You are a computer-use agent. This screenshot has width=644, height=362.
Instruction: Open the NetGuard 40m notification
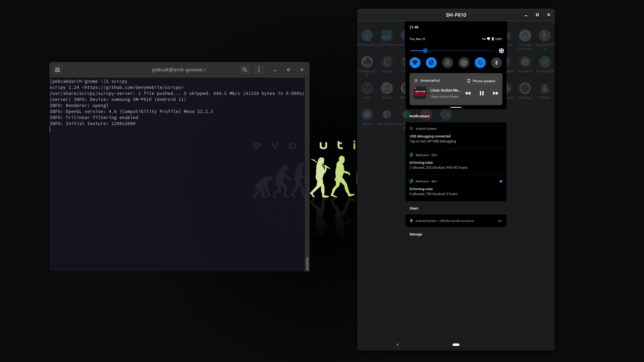click(x=456, y=188)
